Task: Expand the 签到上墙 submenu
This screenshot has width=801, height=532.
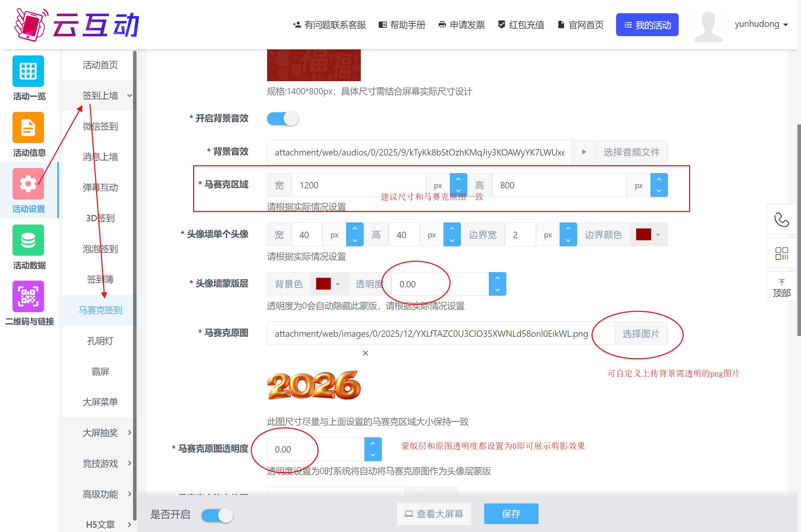Action: click(100, 95)
